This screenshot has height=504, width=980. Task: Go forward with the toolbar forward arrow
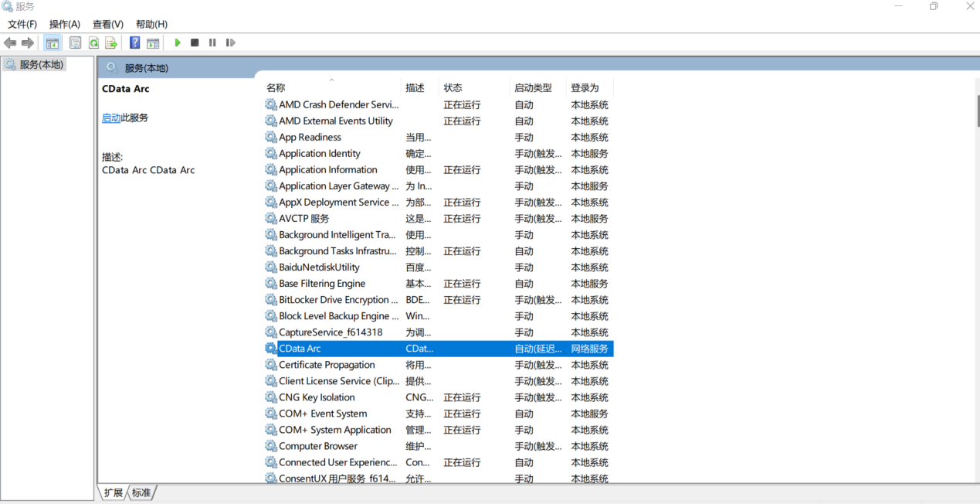click(28, 43)
